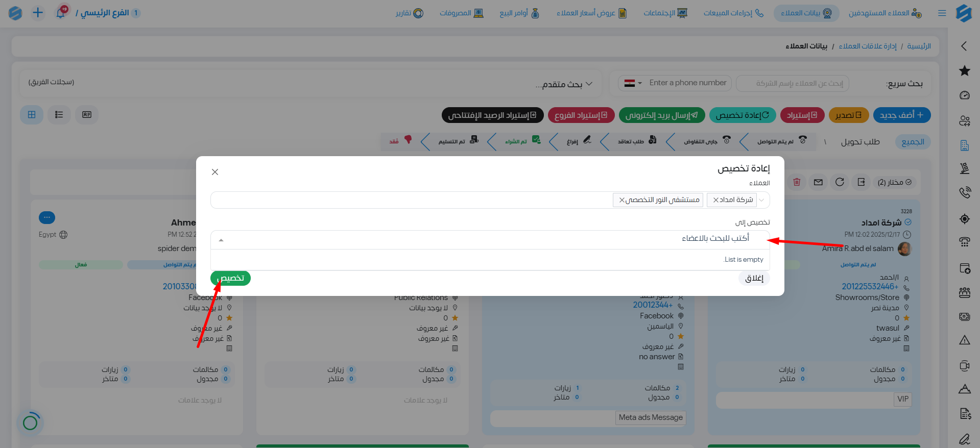Open the favorites star sidebar icon
980x448 pixels.
click(x=964, y=71)
